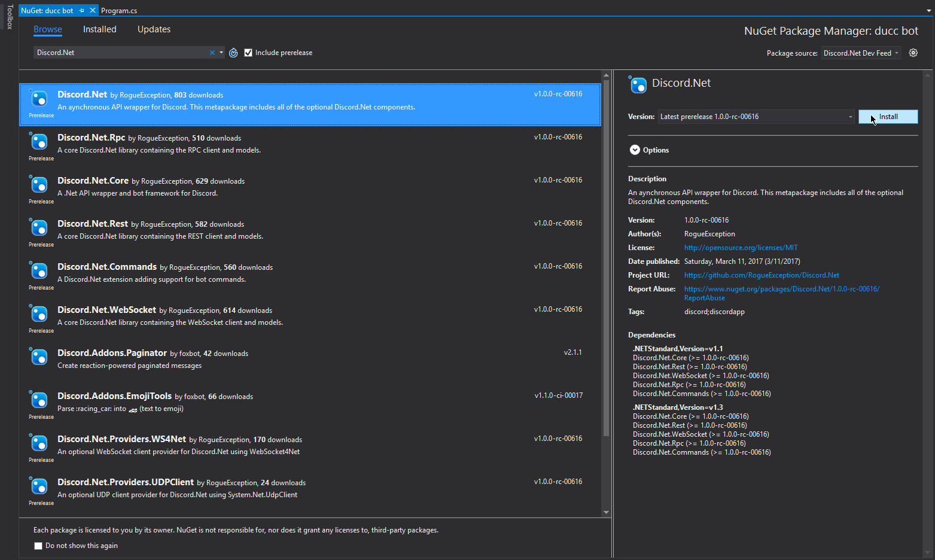Click the Discord.Net.Rpc package icon
The height and width of the screenshot is (560, 935).
pyautogui.click(x=39, y=141)
